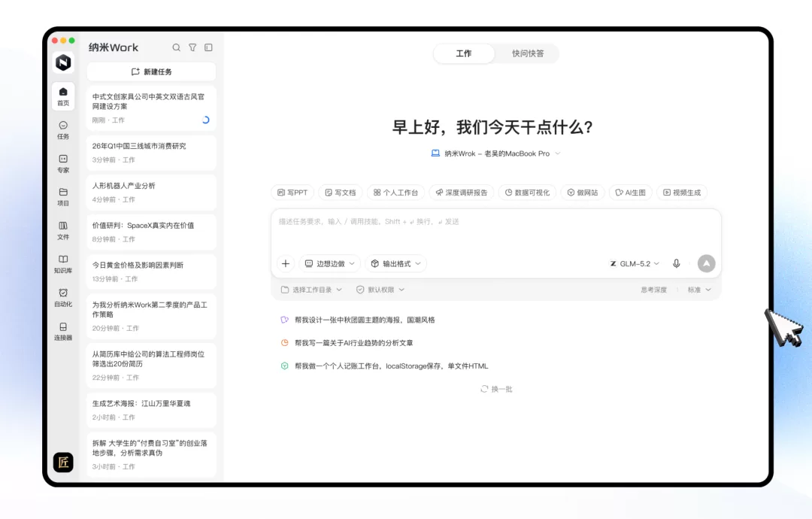Open task 中式文创家具公司中英文双语古风官网建设方案

pos(151,108)
